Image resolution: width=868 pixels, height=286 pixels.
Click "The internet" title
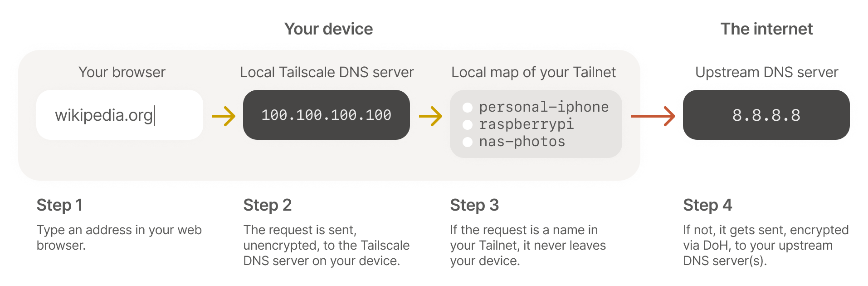(766, 29)
